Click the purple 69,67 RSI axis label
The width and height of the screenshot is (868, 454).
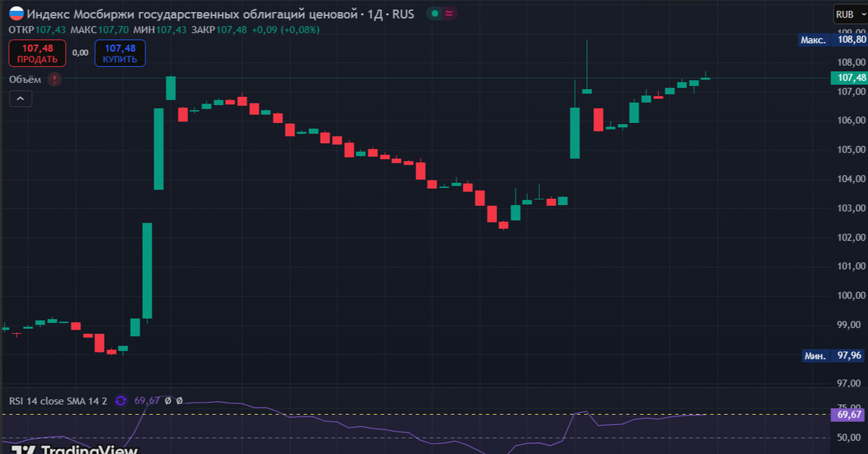(849, 415)
